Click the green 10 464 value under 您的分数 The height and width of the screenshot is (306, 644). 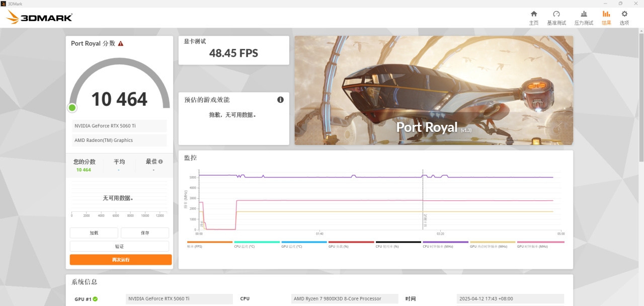[x=84, y=170]
